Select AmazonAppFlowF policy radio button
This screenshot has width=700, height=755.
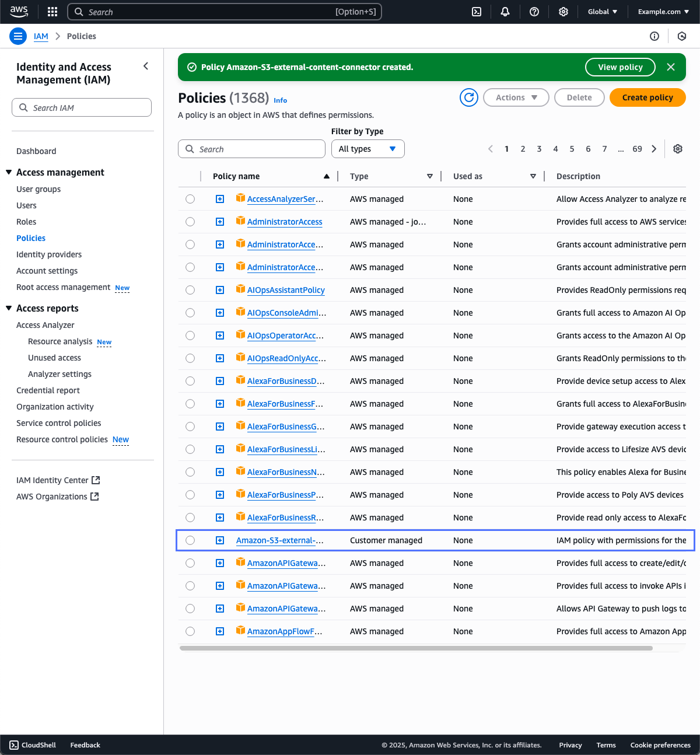click(x=190, y=631)
